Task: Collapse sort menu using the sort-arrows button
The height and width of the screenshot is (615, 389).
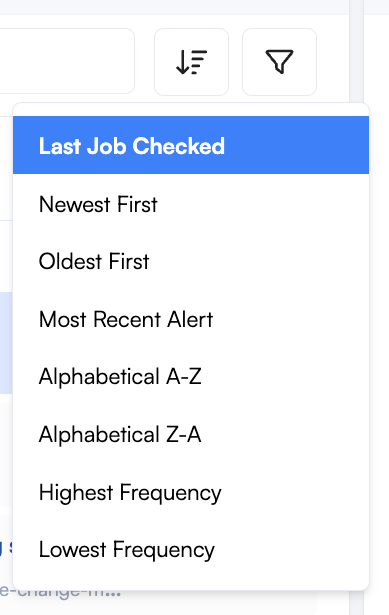Action: [x=191, y=62]
